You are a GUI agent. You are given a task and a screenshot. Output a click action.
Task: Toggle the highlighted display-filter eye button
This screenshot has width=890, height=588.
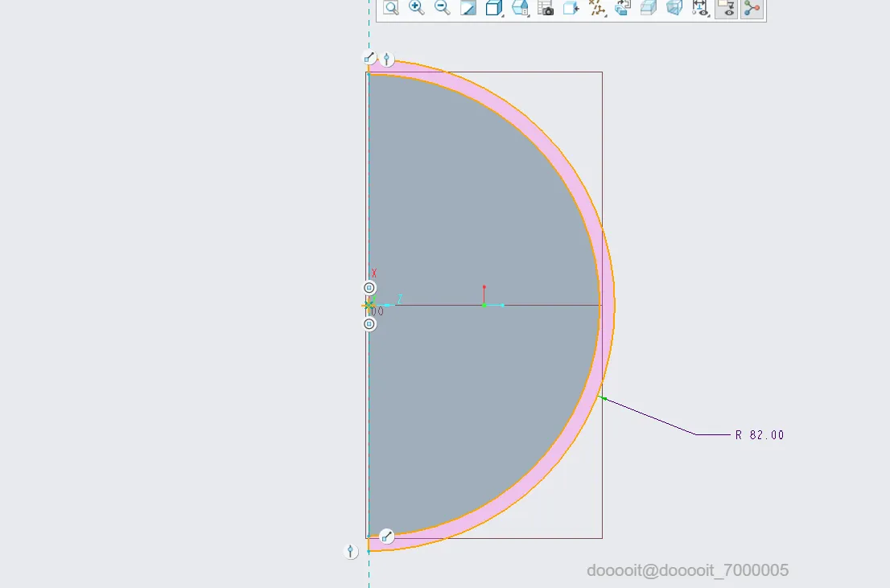(x=726, y=8)
